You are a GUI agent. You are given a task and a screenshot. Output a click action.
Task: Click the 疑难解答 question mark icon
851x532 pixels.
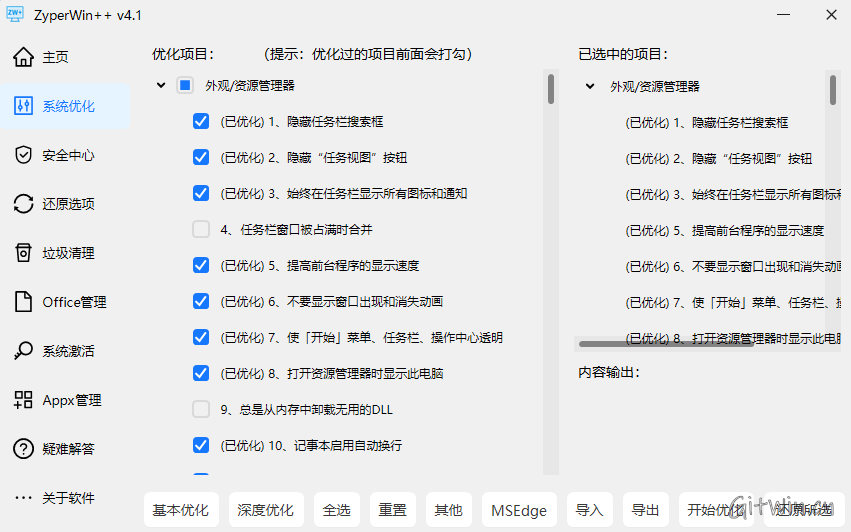(x=24, y=449)
